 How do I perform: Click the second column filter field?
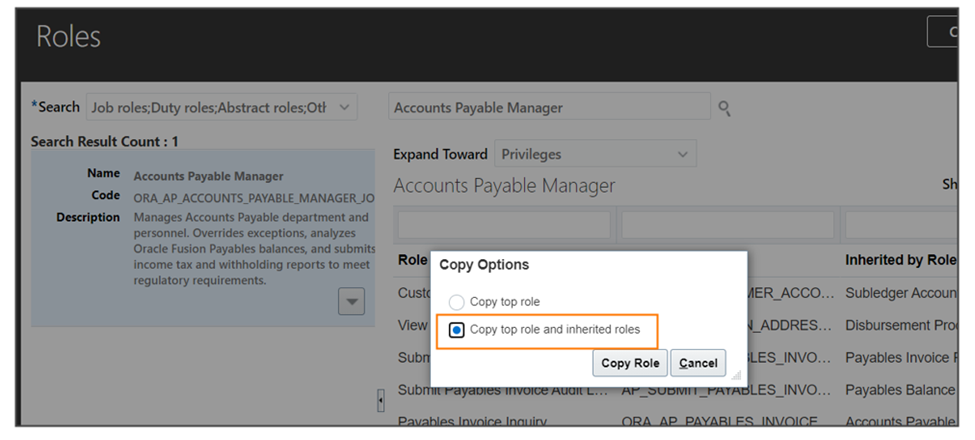click(x=728, y=225)
